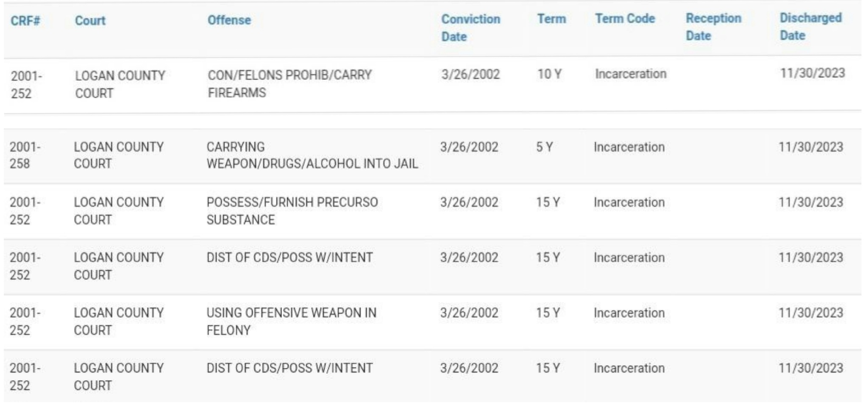Click the Discharged Date column header
Image resolution: width=868 pixels, height=410 pixels.
(810, 27)
